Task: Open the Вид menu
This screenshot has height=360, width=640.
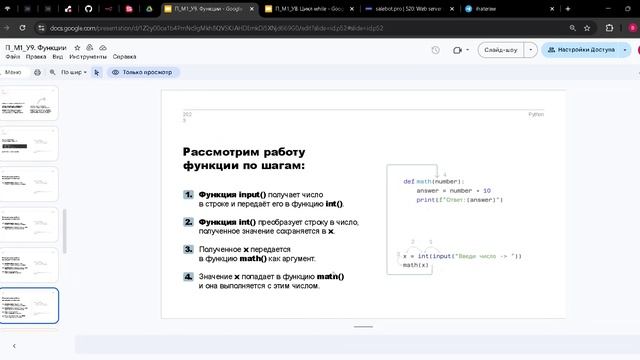Action: tap(58, 57)
